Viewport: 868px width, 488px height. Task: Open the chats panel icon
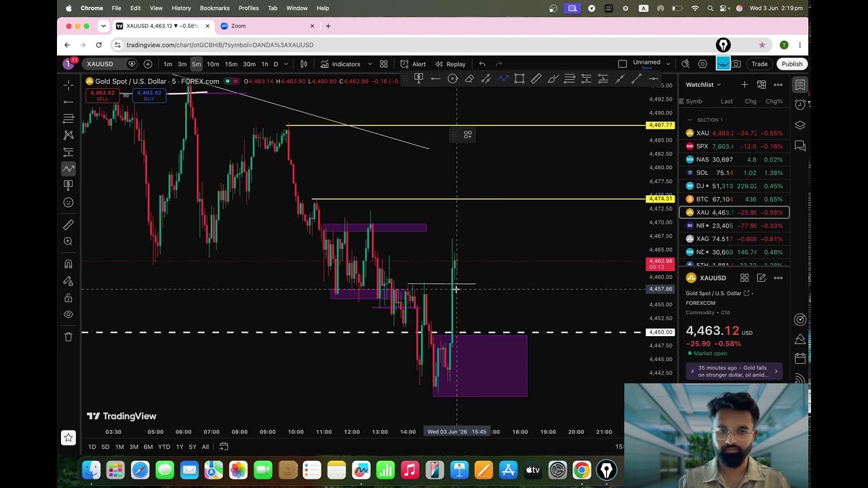pos(800,146)
